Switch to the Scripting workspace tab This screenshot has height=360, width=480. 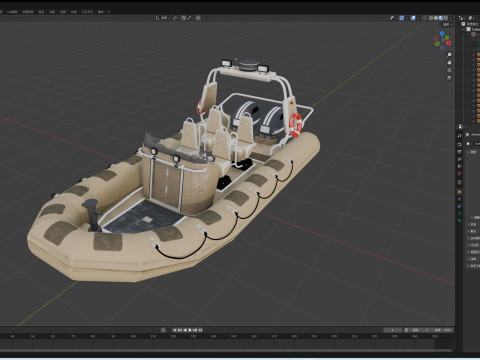click(x=100, y=11)
